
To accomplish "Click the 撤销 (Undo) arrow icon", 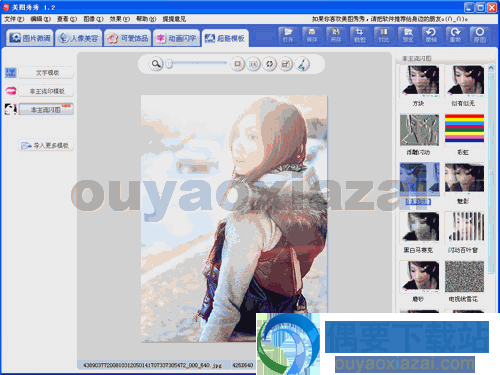I will pyautogui.click(x=431, y=35).
